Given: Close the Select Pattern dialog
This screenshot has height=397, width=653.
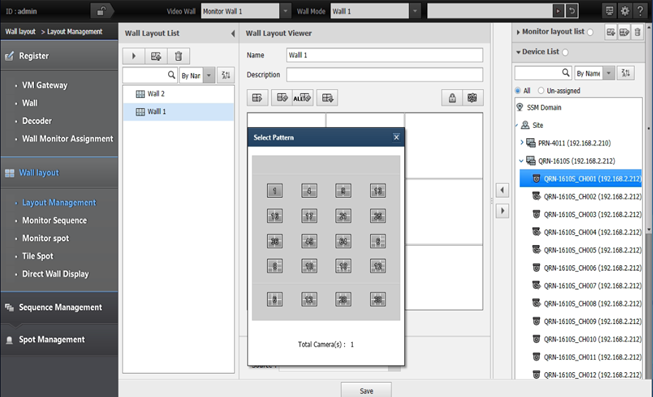Looking at the screenshot, I should [x=396, y=137].
